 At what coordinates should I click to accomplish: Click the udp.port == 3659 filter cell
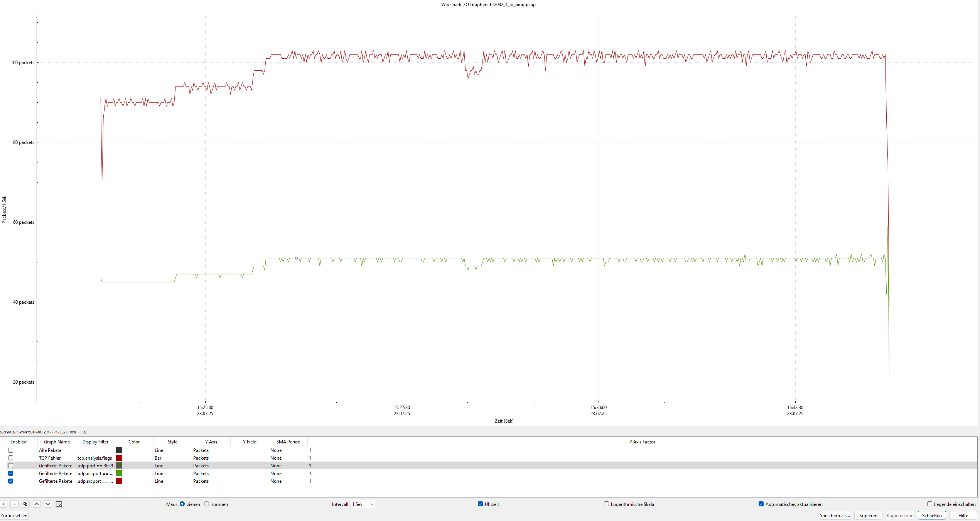[95, 466]
